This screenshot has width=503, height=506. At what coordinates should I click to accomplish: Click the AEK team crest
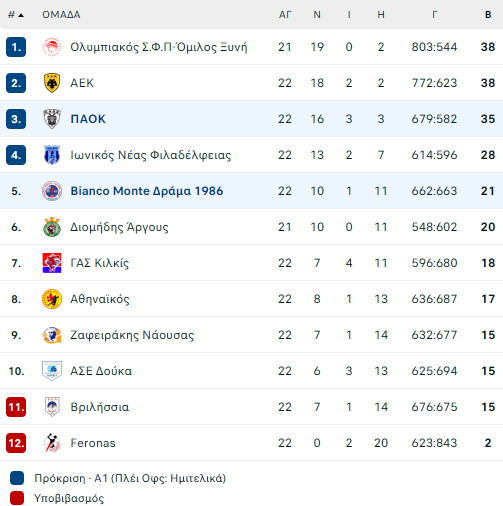pos(52,83)
